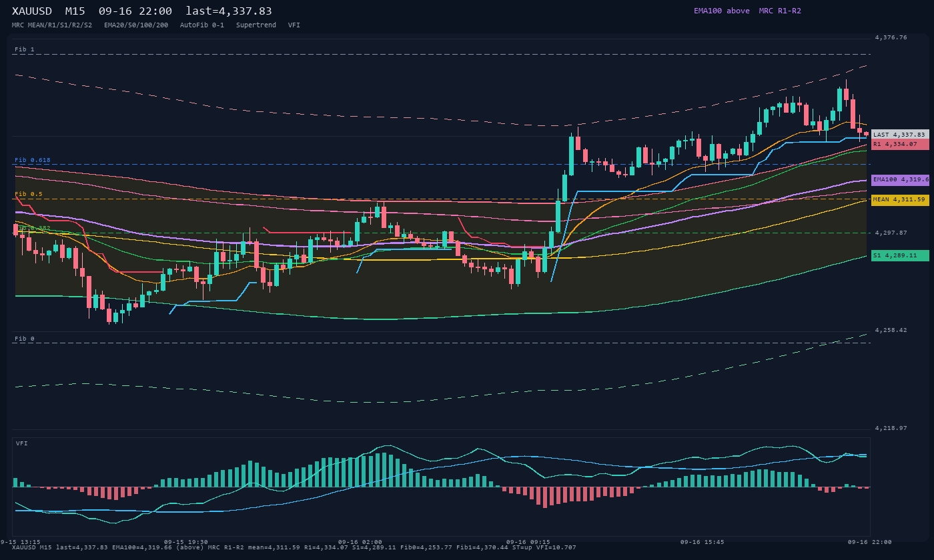Click the yellow MEAN 4,311.59 price tag
Screen dimensions: 934x560
[900, 199]
